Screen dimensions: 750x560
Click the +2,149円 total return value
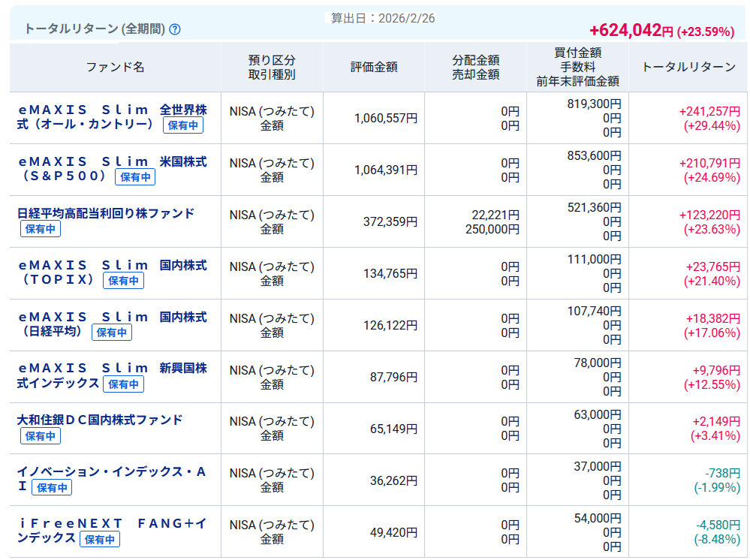[716, 421]
